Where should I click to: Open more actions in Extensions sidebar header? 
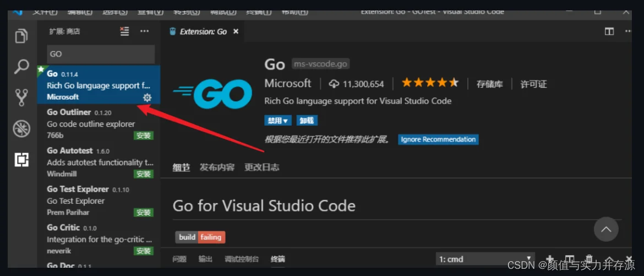(x=145, y=31)
